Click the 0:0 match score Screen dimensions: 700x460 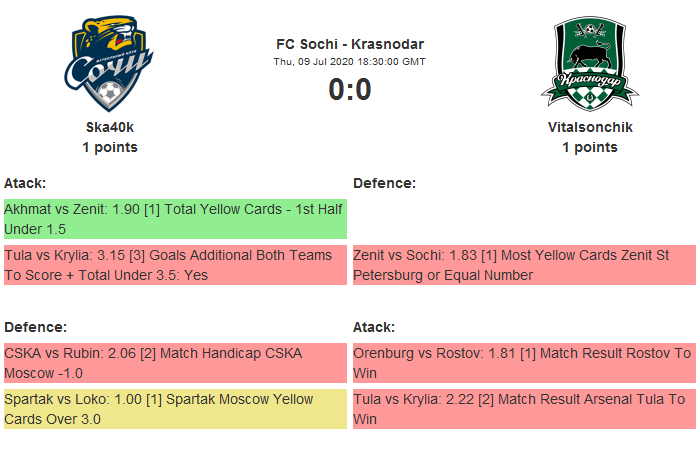click(350, 90)
